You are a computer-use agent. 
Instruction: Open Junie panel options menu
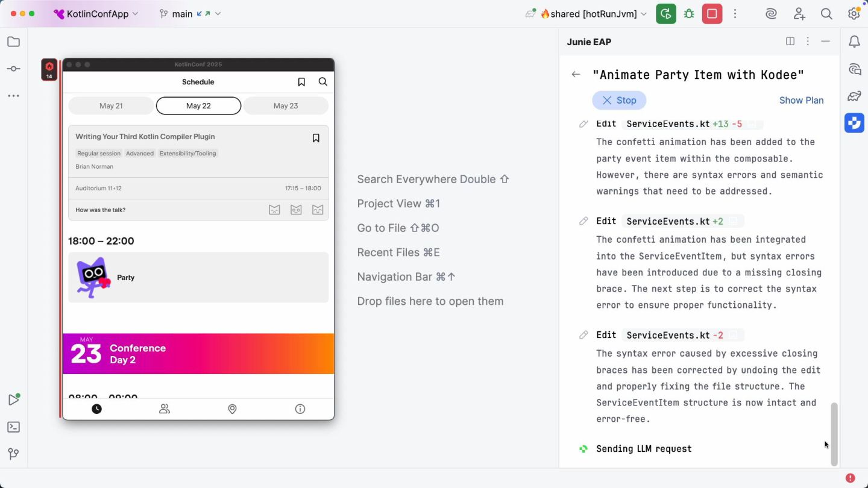[x=808, y=41]
